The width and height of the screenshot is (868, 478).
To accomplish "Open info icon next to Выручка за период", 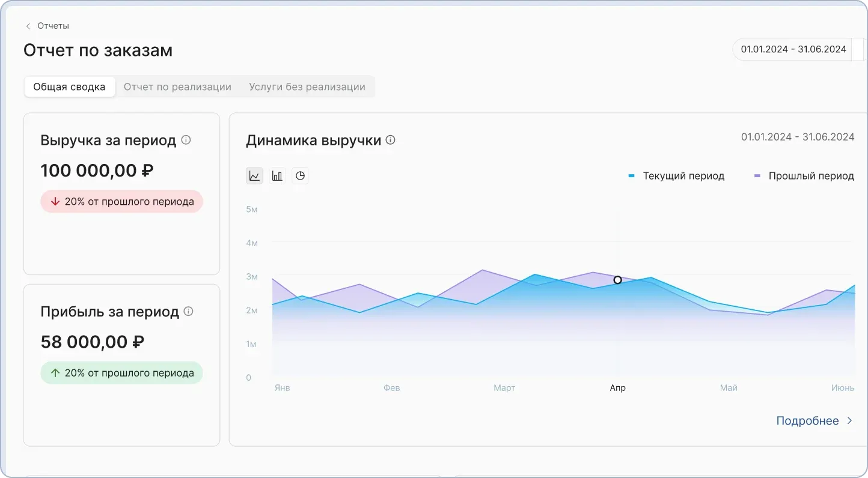I will [186, 140].
